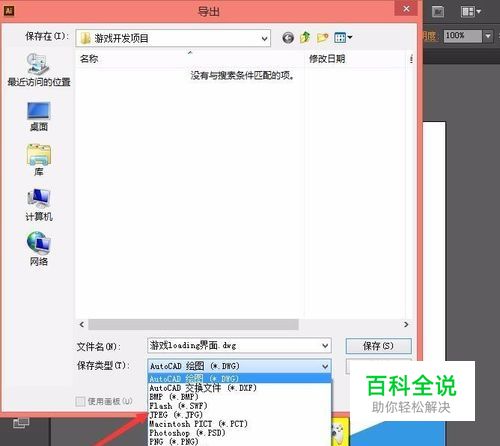Click the Illustrator icon in the dialog title bar
500x446 pixels.
pyautogui.click(x=9, y=11)
